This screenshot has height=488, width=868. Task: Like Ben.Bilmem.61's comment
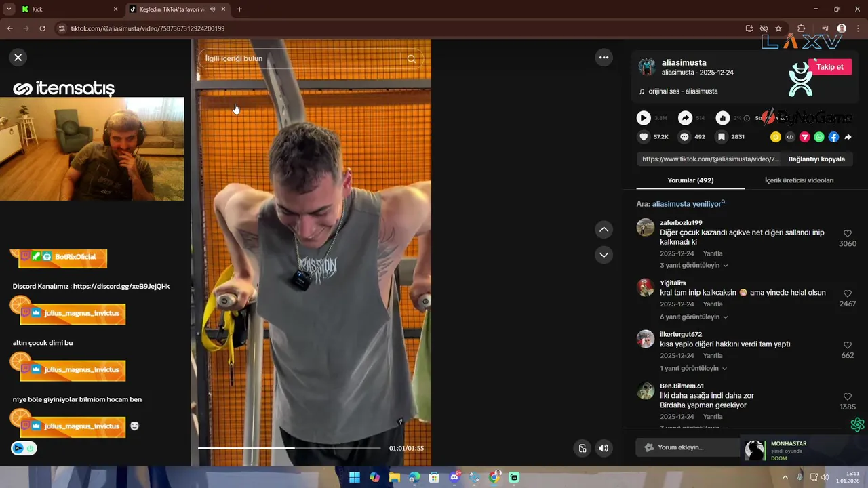pos(847,396)
